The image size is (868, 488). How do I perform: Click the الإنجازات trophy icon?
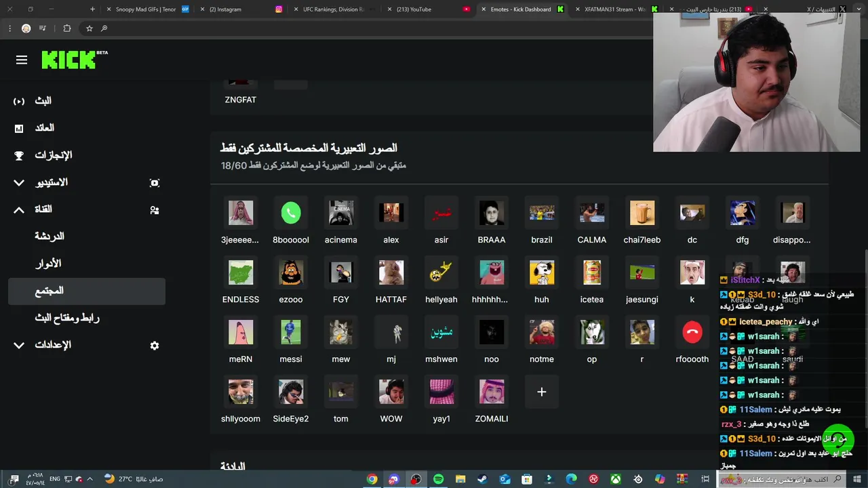[x=19, y=155]
